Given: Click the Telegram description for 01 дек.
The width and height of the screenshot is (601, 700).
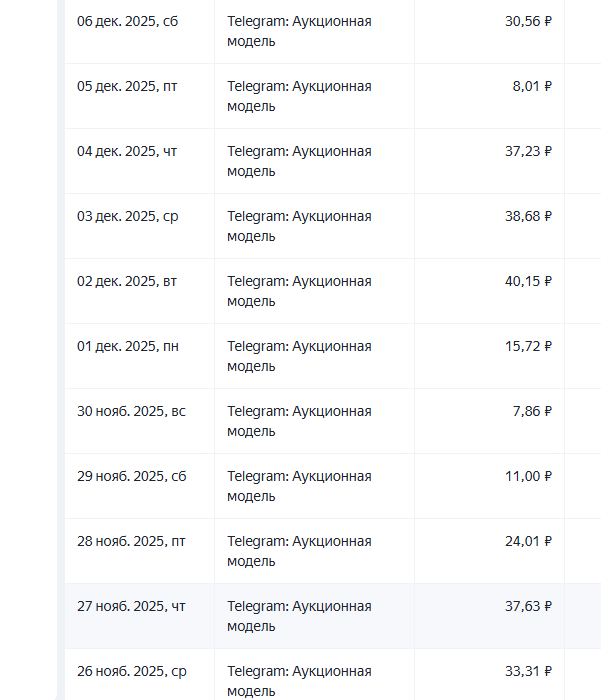Looking at the screenshot, I should [x=299, y=356].
